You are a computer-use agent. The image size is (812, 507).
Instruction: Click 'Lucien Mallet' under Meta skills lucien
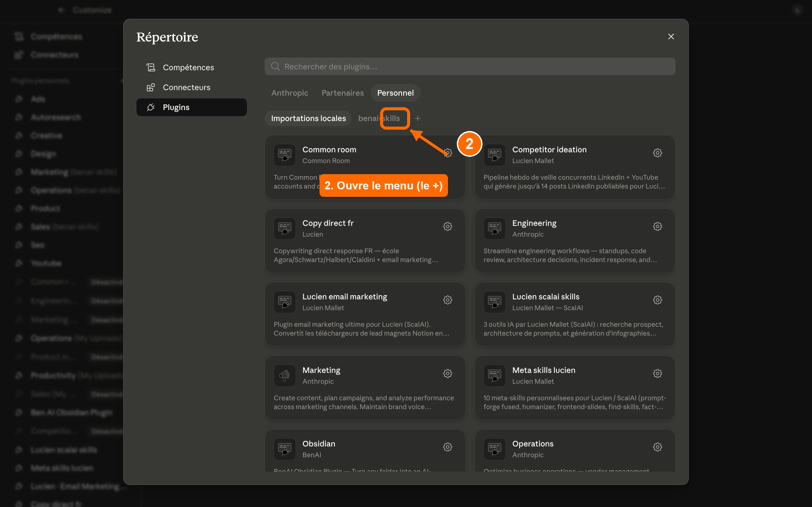533,381
